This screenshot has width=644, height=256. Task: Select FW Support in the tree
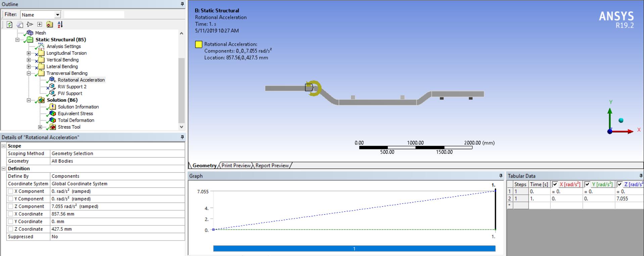pyautogui.click(x=70, y=93)
